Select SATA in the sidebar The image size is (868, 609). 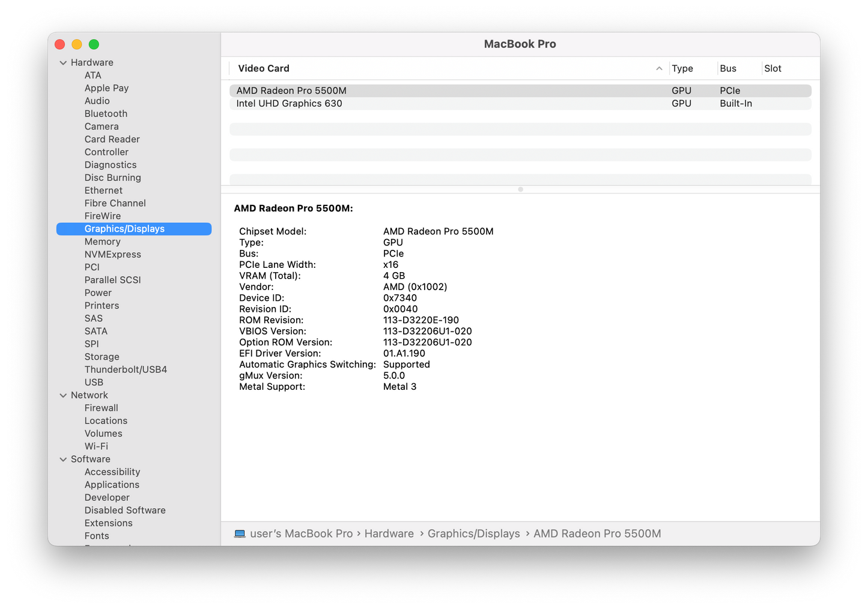pos(96,332)
